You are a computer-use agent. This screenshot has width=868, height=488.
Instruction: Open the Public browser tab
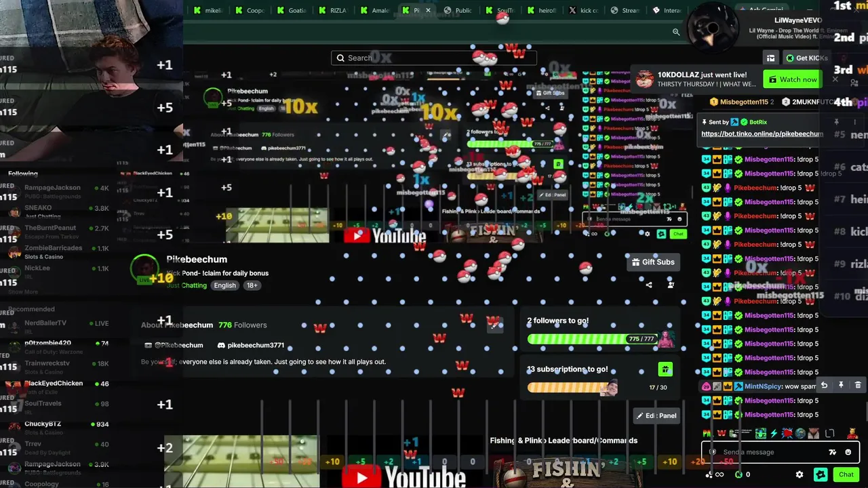458,10
